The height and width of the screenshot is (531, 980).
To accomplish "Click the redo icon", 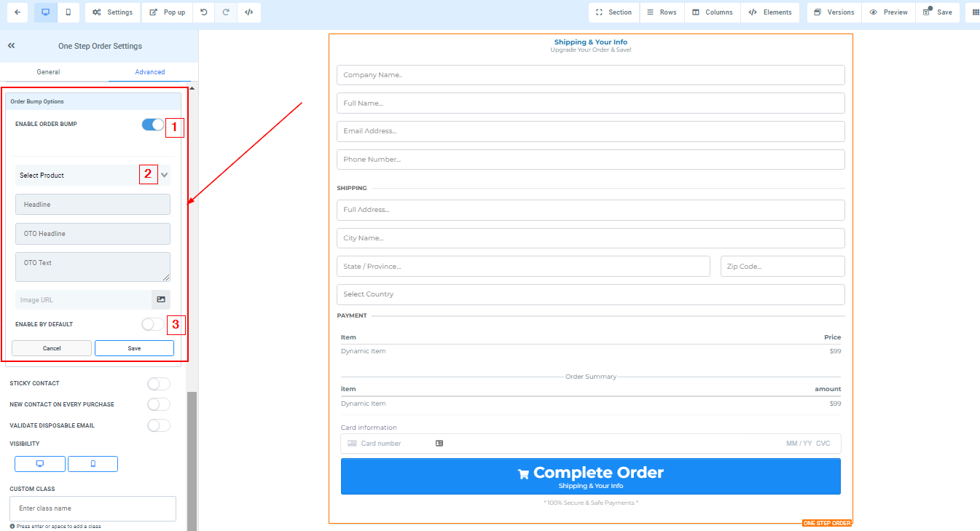I will (226, 12).
